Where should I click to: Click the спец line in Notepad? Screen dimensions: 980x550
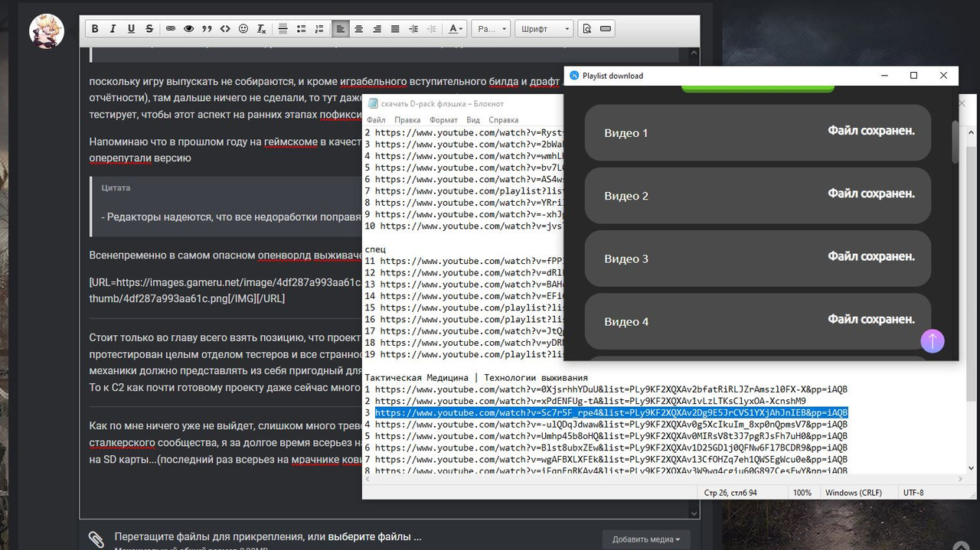tap(374, 249)
